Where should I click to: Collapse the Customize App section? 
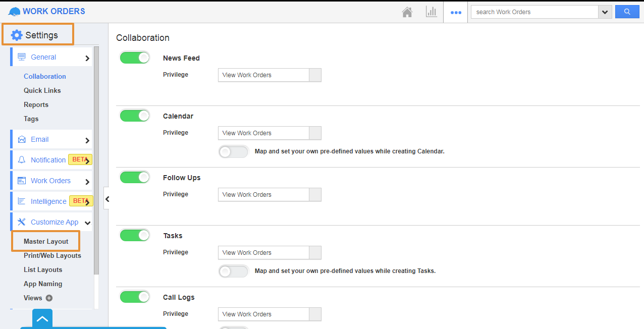(x=87, y=223)
